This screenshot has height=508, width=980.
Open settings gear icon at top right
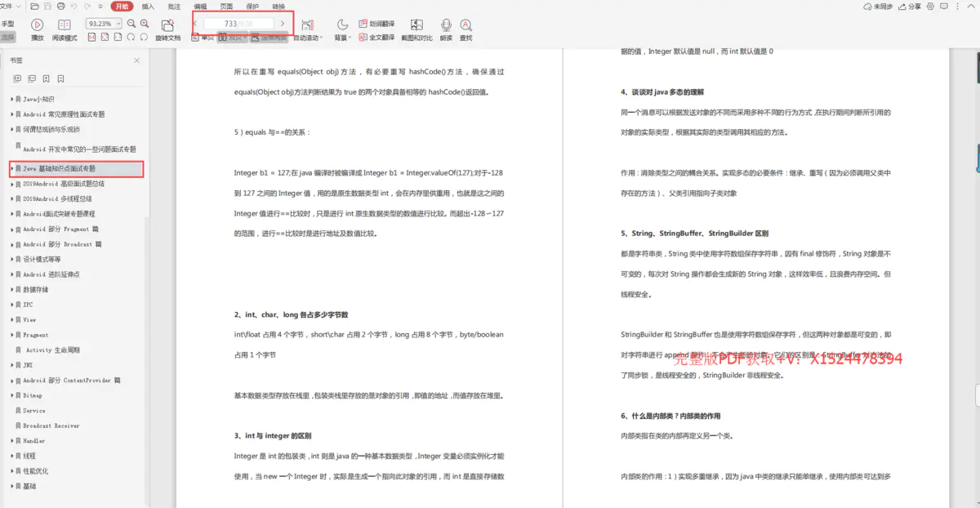pos(930,7)
